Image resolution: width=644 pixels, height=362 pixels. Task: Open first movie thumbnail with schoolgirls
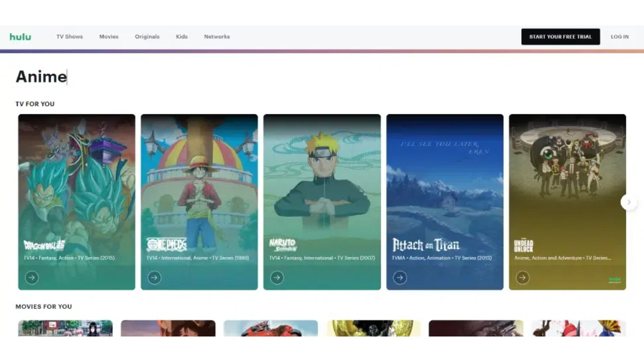[x=66, y=328]
